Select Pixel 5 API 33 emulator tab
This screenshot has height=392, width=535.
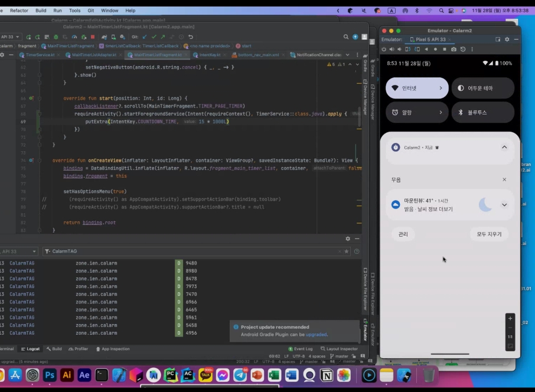click(x=430, y=40)
